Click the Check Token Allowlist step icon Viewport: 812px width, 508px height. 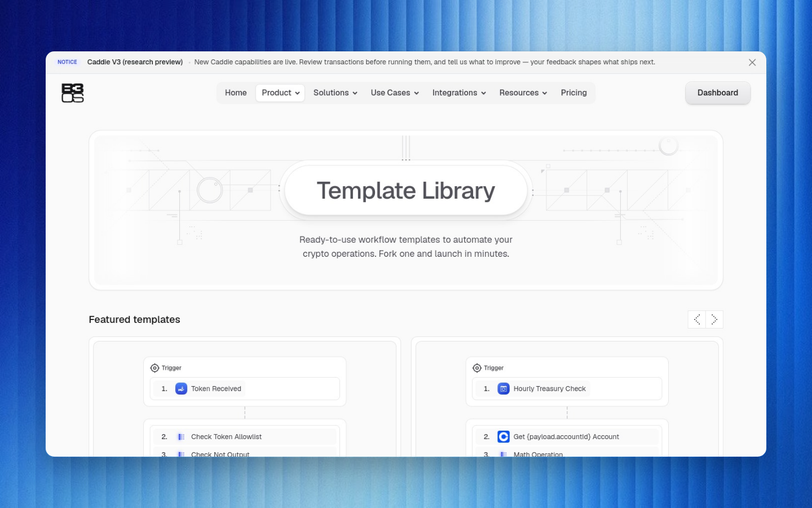coord(181,437)
